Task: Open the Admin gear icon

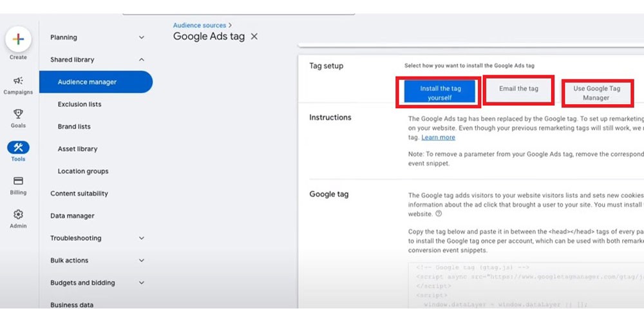Action: pos(18,214)
